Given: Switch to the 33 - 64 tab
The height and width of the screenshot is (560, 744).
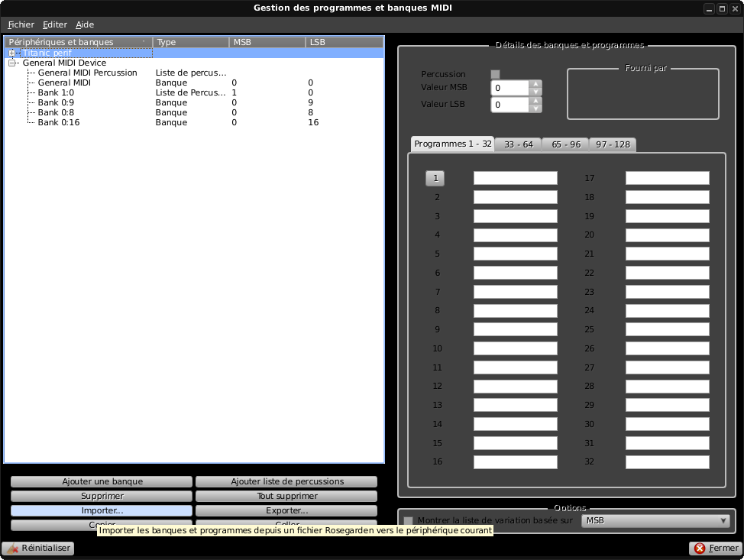Looking at the screenshot, I should 518,144.
